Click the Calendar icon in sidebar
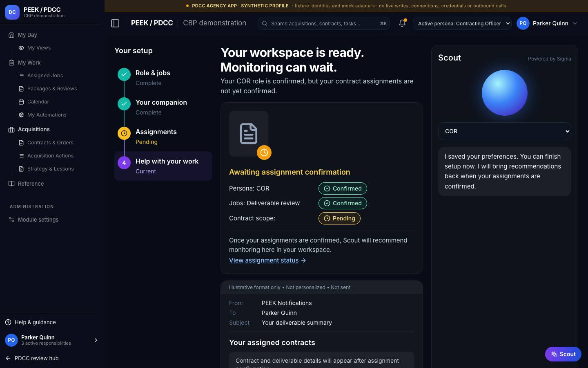Image resolution: width=588 pixels, height=368 pixels. (21, 102)
